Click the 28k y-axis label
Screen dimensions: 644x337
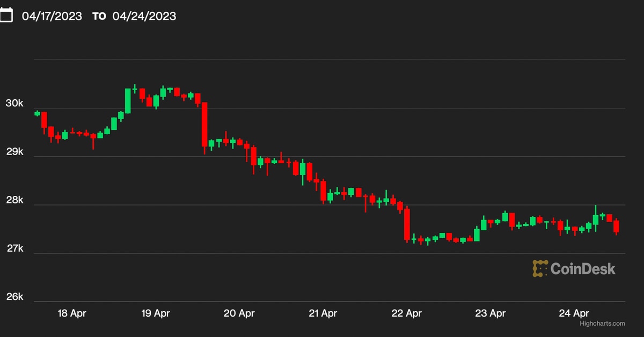point(14,200)
